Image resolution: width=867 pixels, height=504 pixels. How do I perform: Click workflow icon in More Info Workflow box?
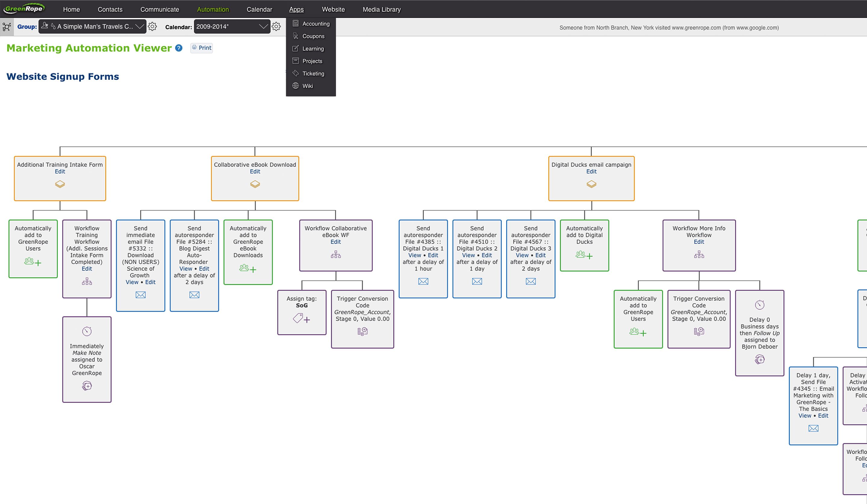(699, 255)
